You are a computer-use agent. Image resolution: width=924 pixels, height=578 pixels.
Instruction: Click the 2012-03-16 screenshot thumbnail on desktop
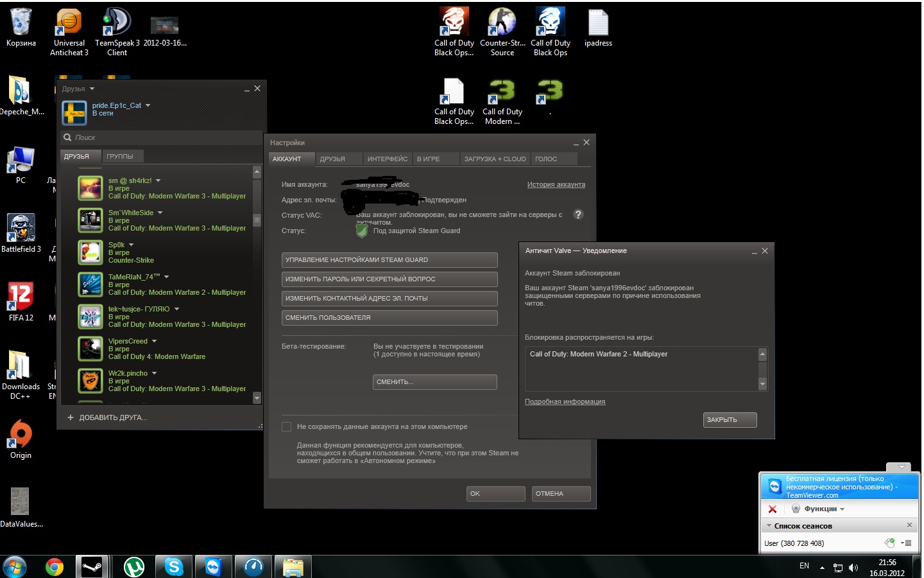pyautogui.click(x=164, y=26)
